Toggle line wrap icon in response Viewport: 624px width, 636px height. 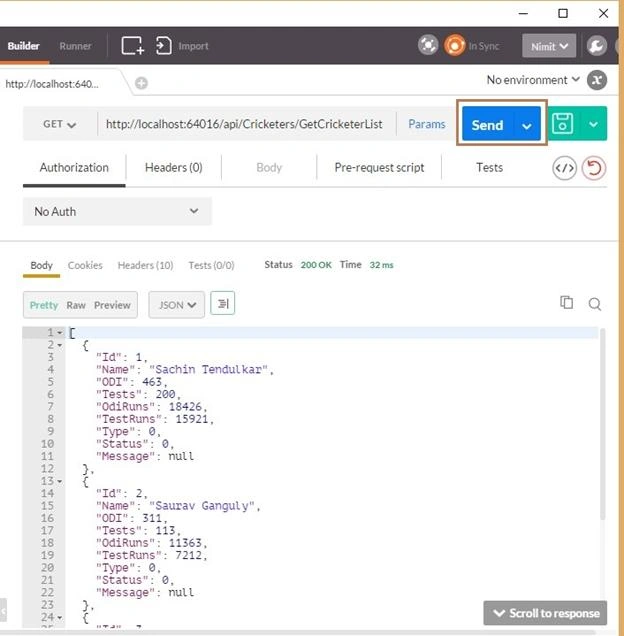[x=223, y=303]
